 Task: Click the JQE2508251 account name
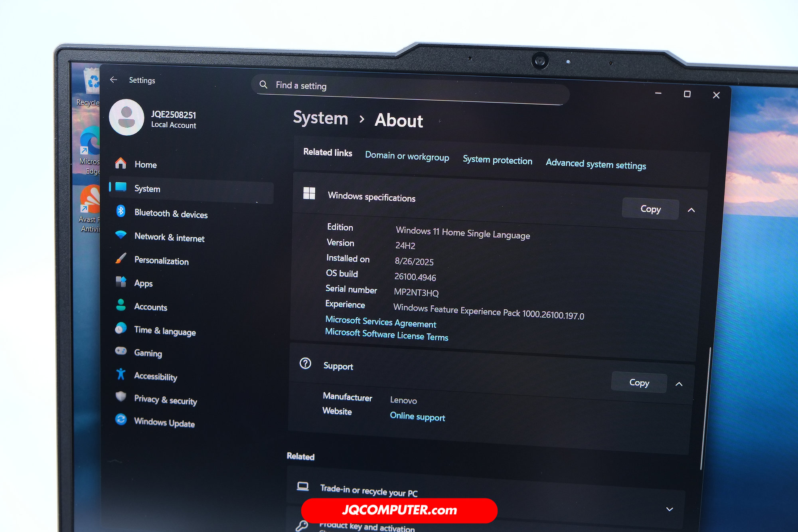[x=174, y=115]
